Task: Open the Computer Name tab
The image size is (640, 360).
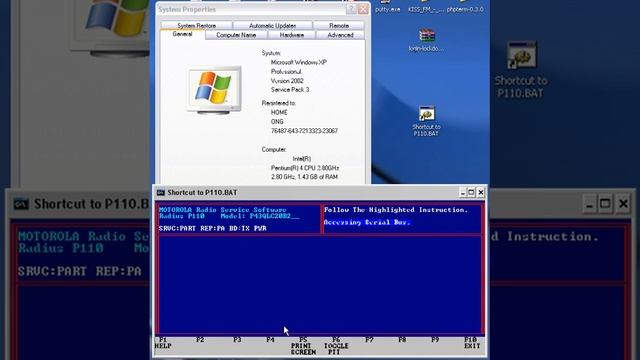Action: coord(236,35)
